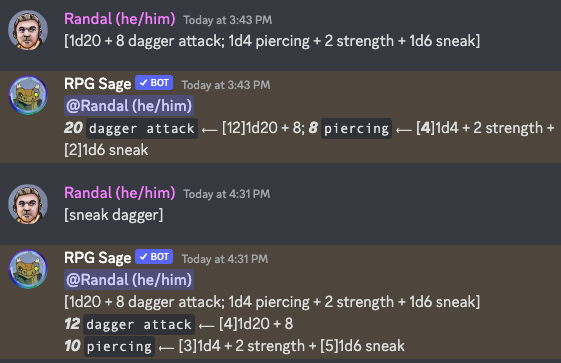Click RPG Sage's Today at 3:43 PM timestamp
This screenshot has height=363, width=561.
click(x=226, y=85)
